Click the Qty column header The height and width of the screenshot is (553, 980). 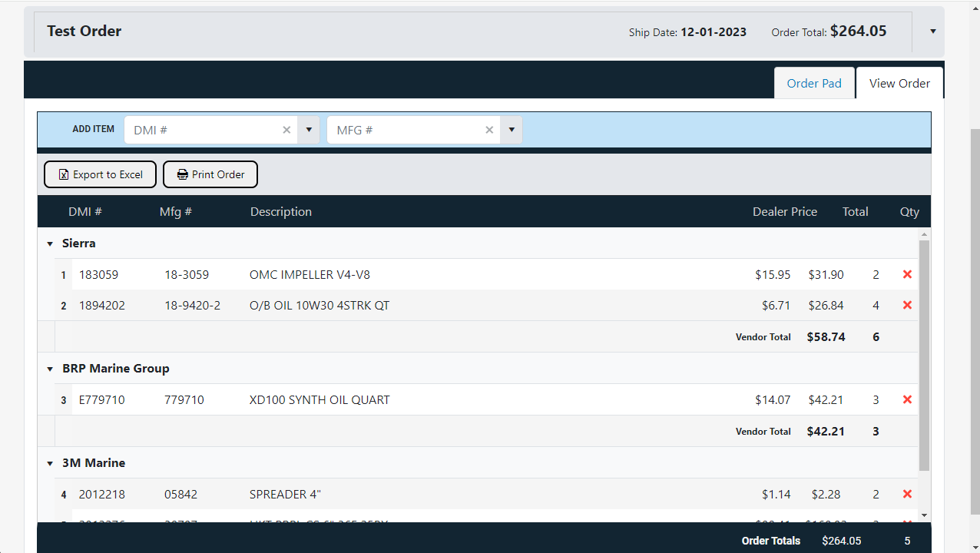tap(909, 211)
